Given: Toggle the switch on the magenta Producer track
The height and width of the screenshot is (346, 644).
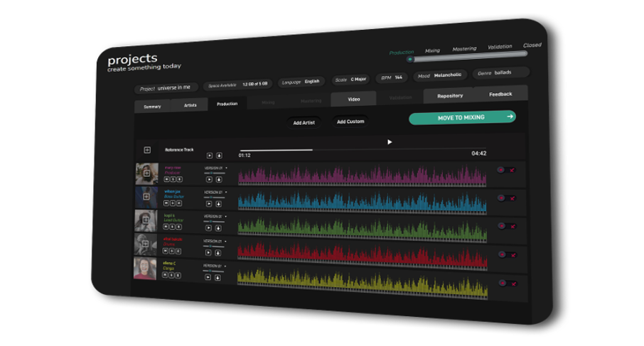Looking at the screenshot, I should pyautogui.click(x=506, y=171).
